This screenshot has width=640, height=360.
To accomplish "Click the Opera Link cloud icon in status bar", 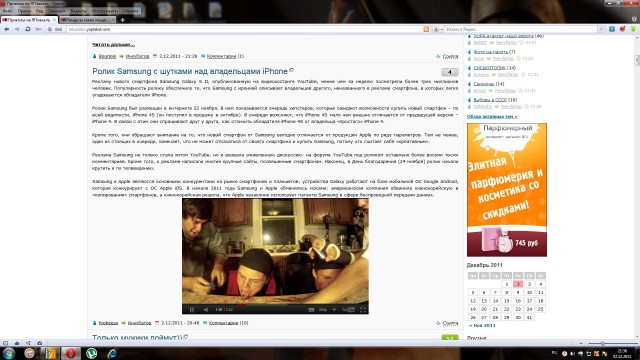I will [17, 343].
